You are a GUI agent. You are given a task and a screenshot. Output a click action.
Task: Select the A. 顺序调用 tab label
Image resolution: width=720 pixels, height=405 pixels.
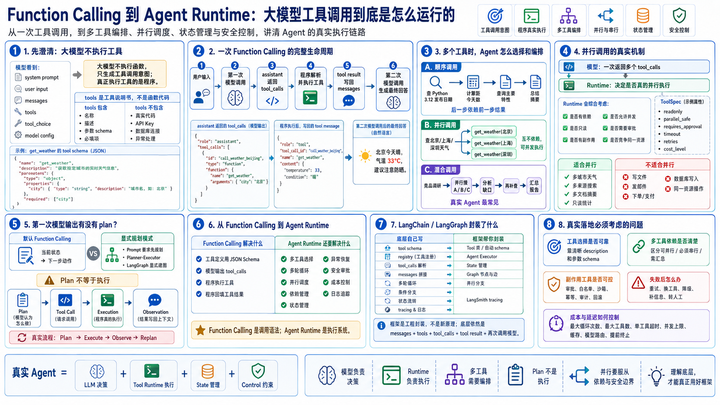[x=441, y=68]
